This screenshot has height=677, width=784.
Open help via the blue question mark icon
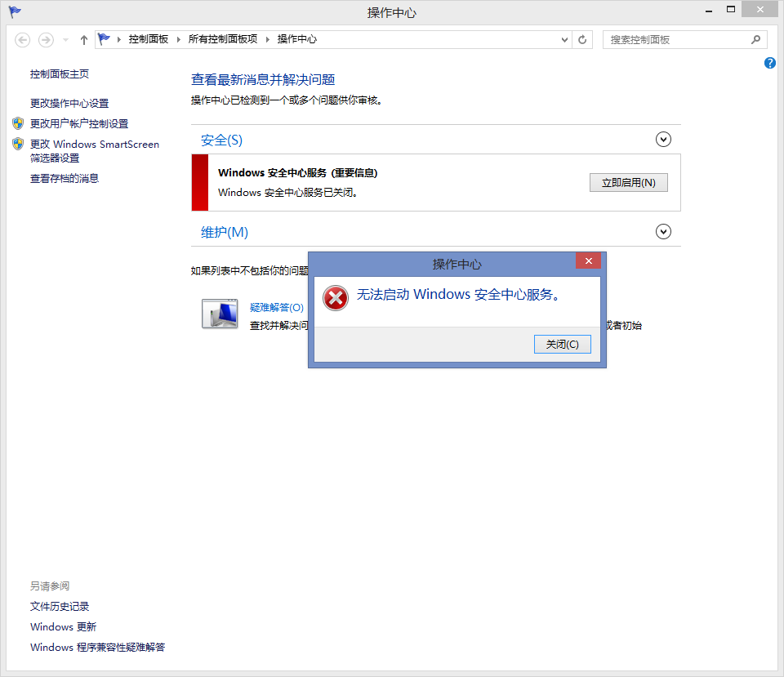pos(769,63)
